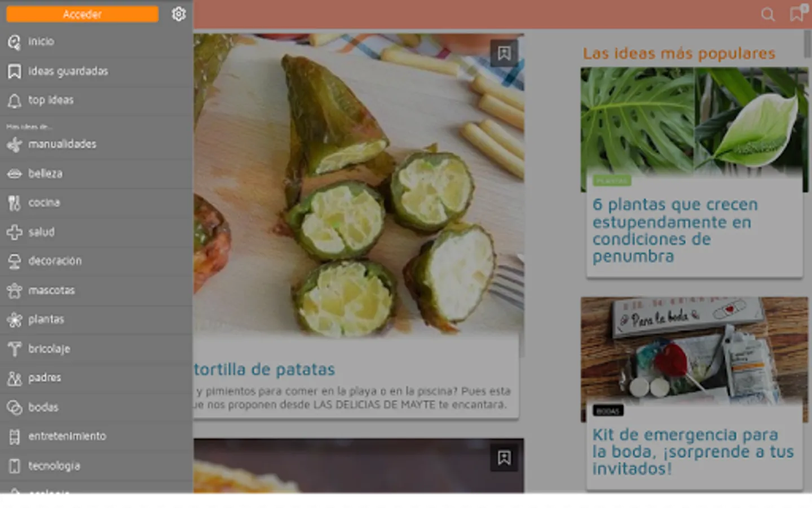812x508 pixels.
Task: Click 'Las ideas más populares' heading
Action: (679, 54)
